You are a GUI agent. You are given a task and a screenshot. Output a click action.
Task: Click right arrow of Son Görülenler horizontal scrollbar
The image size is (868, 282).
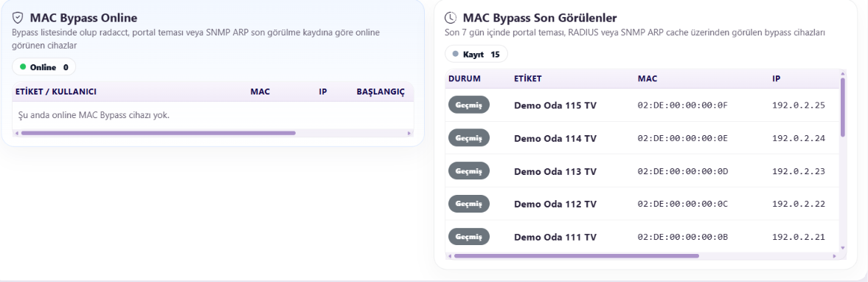(835, 256)
